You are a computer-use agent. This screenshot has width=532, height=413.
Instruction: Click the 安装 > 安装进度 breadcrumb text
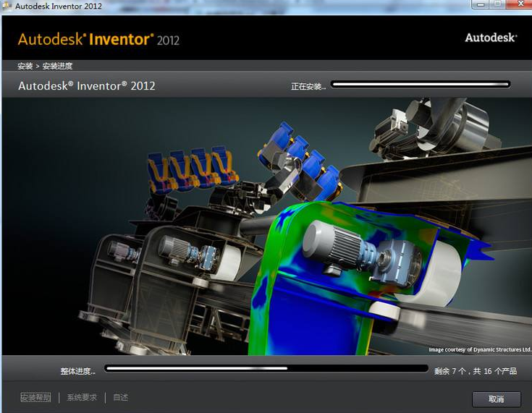(45, 66)
